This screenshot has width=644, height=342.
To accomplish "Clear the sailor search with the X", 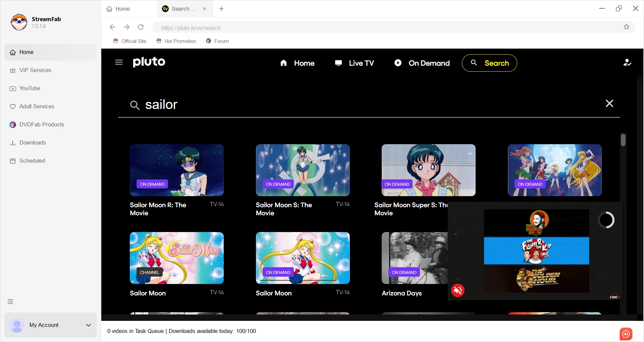I will (x=609, y=103).
